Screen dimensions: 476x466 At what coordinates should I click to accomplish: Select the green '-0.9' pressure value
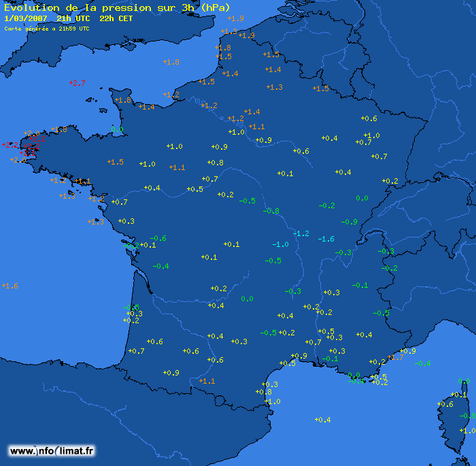(x=349, y=222)
